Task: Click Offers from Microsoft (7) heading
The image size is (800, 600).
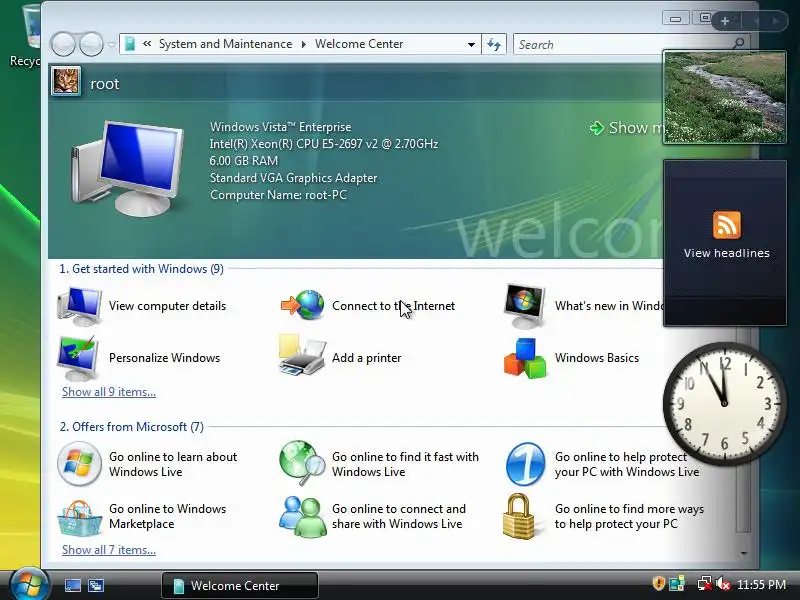Action: [x=132, y=427]
